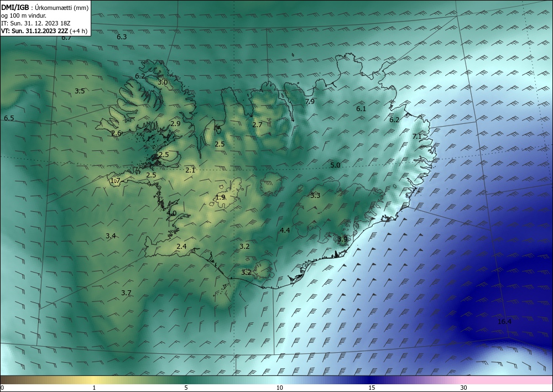Click the 3.3 value on the large glacier
The image size is (553, 392).
[315, 195]
